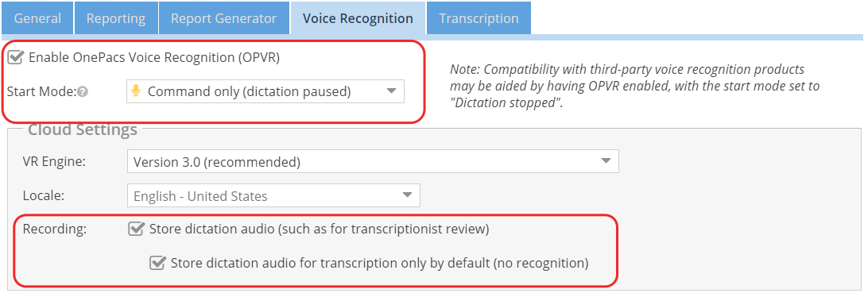The width and height of the screenshot is (868, 297).
Task: Open the Reporting tab
Action: (x=116, y=18)
